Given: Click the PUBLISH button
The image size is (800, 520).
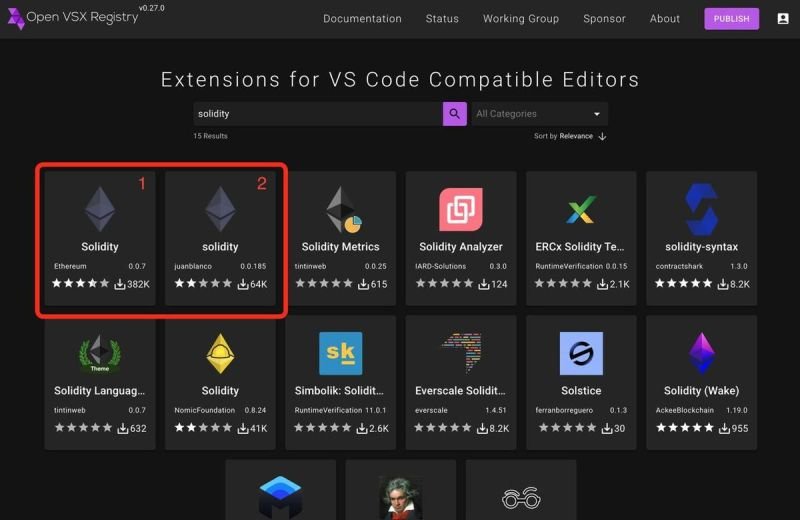Looking at the screenshot, I should (731, 19).
